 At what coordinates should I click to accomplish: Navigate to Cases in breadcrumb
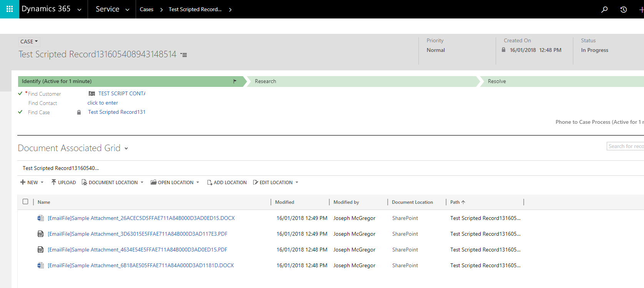146,9
